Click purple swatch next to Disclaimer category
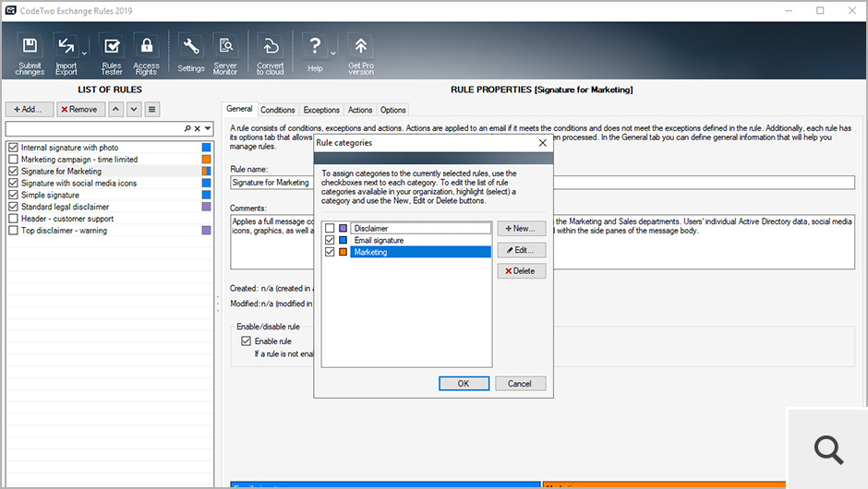The image size is (868, 489). pyautogui.click(x=344, y=228)
